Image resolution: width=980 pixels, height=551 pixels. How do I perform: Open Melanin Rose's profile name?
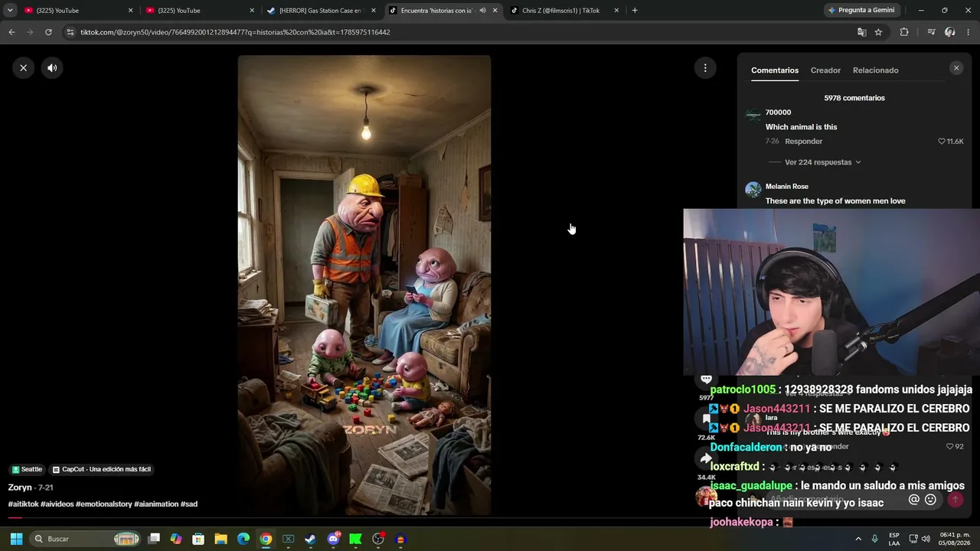click(x=786, y=187)
